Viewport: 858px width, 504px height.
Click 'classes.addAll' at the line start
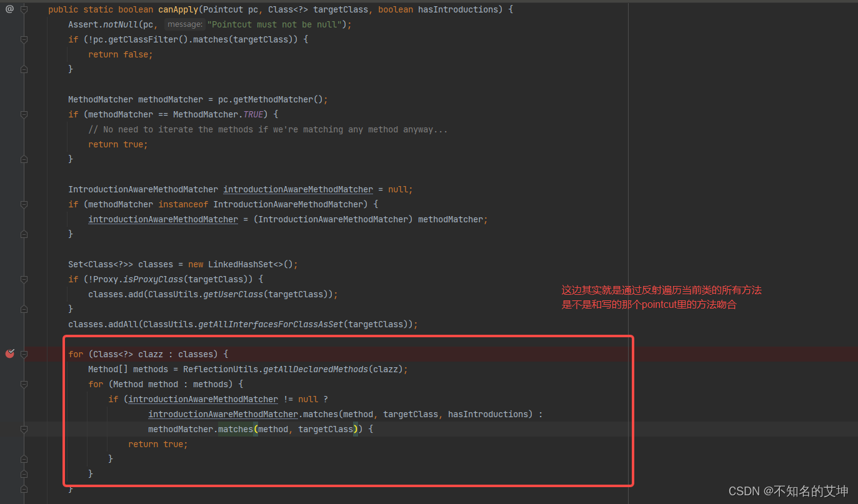103,324
